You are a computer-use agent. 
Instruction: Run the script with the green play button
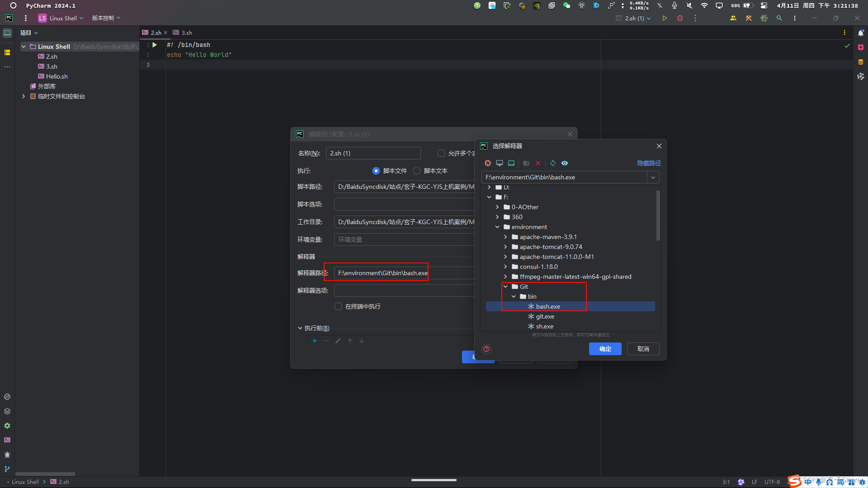click(665, 18)
